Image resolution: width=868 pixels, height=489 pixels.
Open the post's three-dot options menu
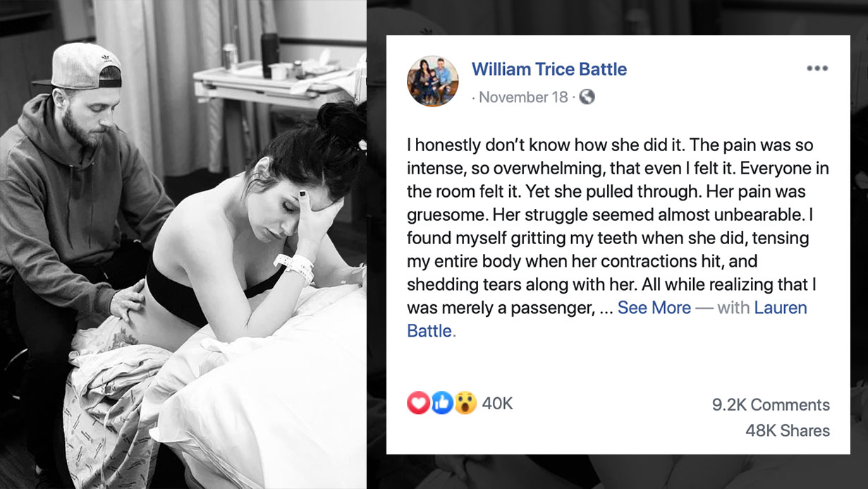pos(817,68)
